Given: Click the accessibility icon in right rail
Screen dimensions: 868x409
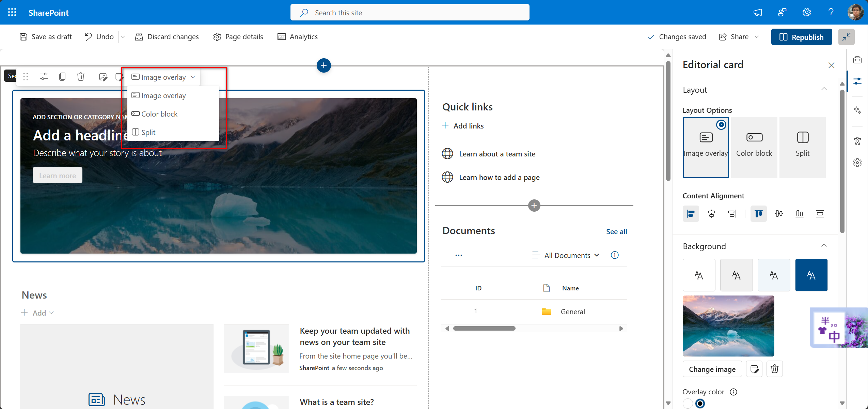Looking at the screenshot, I should click(857, 141).
